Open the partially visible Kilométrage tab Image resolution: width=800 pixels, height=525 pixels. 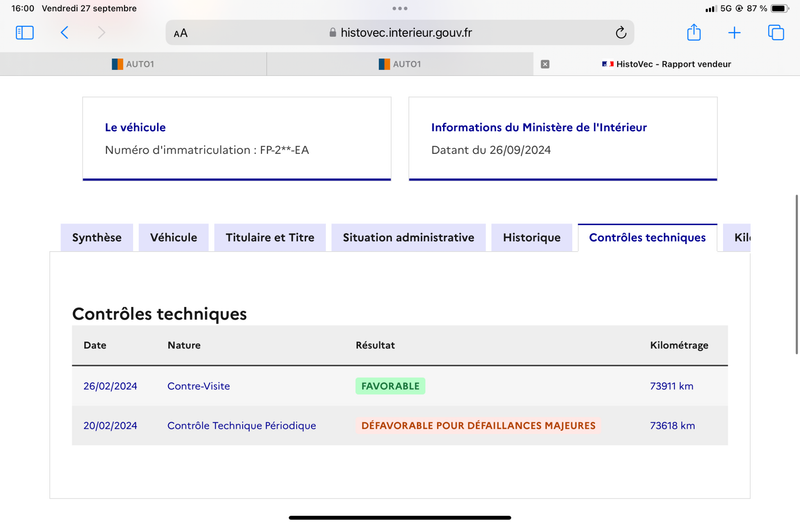pos(737,237)
